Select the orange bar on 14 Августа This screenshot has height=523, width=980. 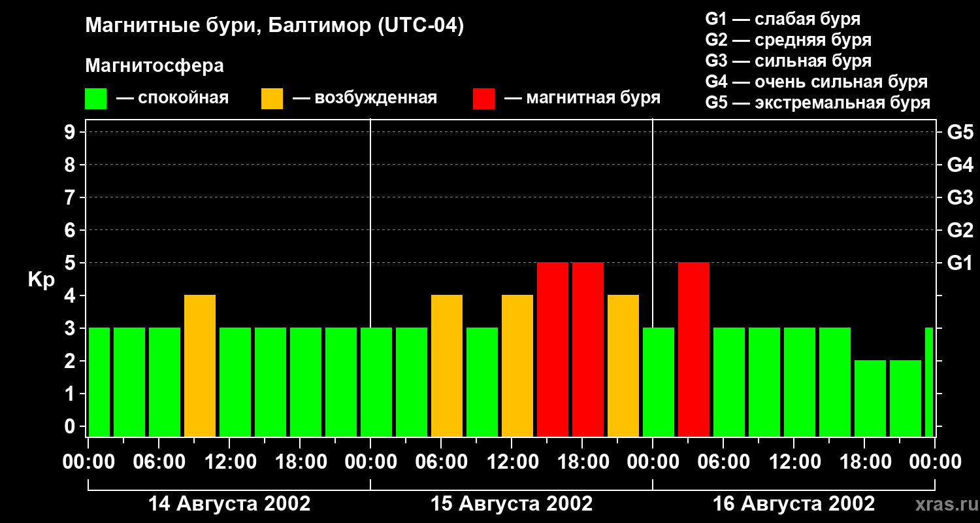[200, 365]
